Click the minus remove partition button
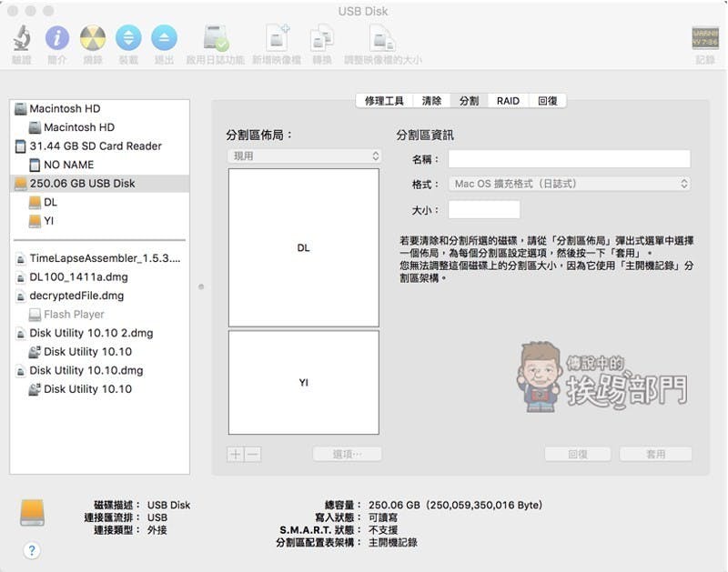 pyautogui.click(x=253, y=454)
